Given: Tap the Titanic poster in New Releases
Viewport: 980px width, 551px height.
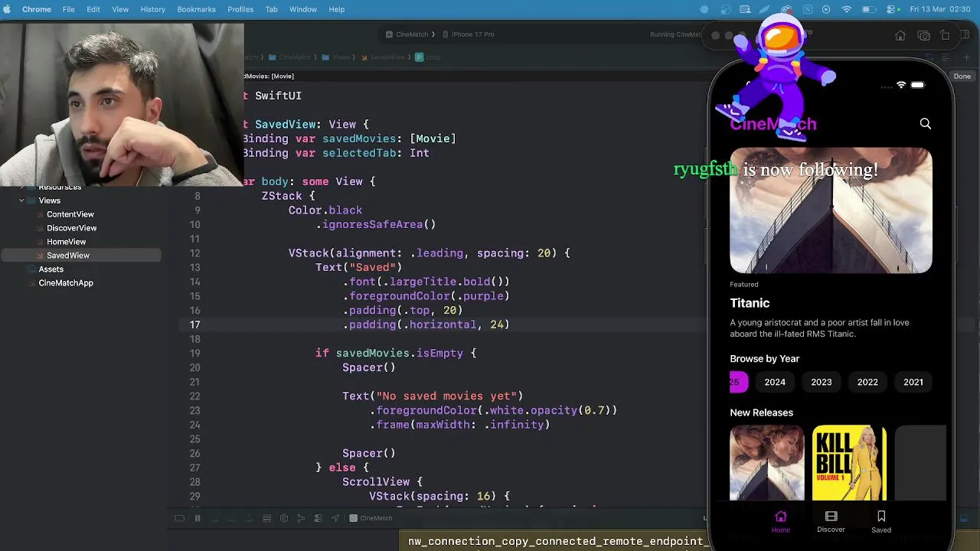Looking at the screenshot, I should pyautogui.click(x=766, y=463).
